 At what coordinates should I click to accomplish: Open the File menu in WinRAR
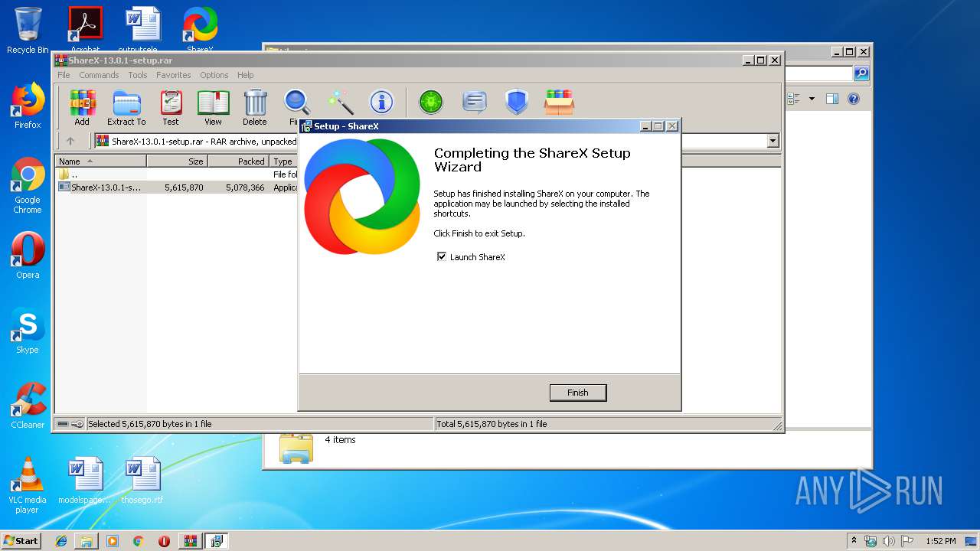point(64,75)
